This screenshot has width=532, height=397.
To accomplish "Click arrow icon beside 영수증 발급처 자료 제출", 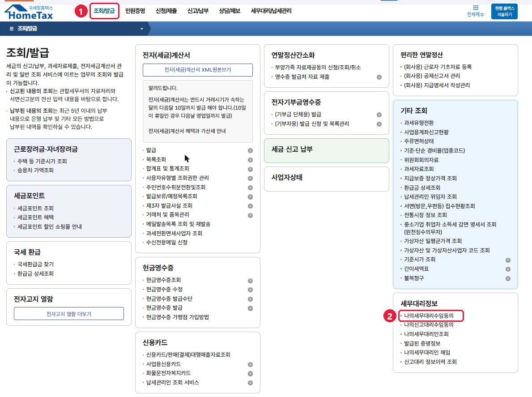I will [379, 77].
